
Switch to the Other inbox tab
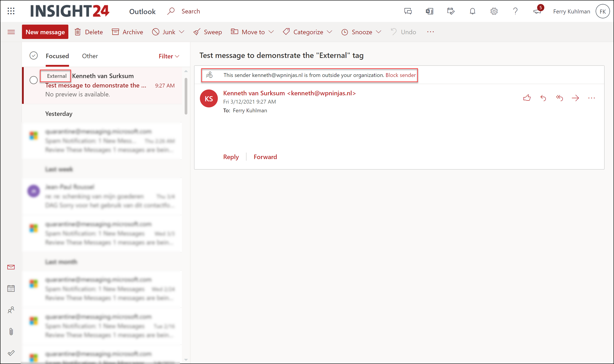coord(90,56)
